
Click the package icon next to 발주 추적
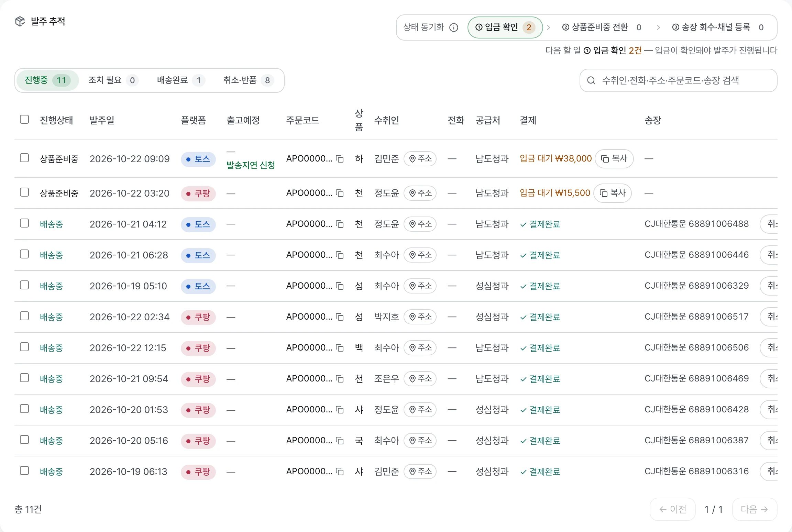click(x=20, y=21)
